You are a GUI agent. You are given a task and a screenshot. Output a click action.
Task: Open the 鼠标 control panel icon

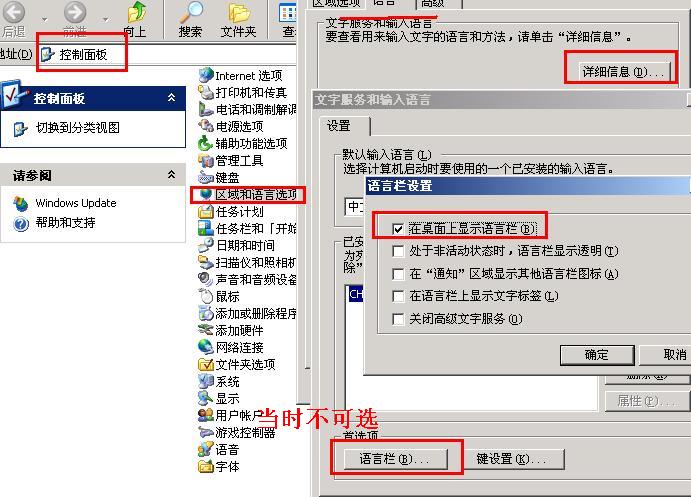(x=206, y=297)
